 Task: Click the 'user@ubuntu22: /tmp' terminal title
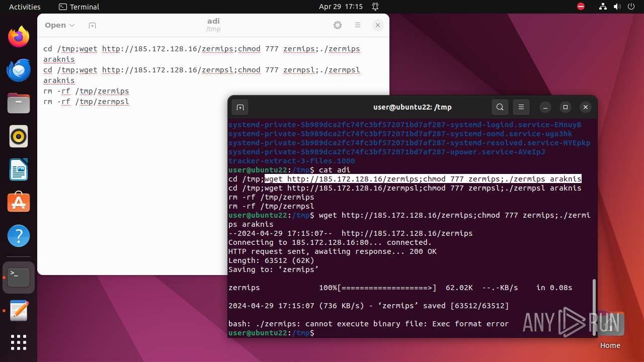pos(413,107)
